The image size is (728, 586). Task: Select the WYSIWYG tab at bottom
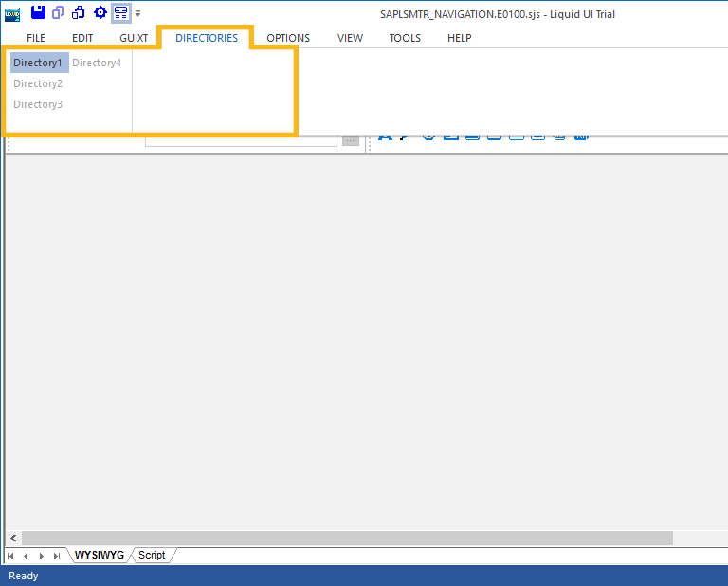click(100, 555)
